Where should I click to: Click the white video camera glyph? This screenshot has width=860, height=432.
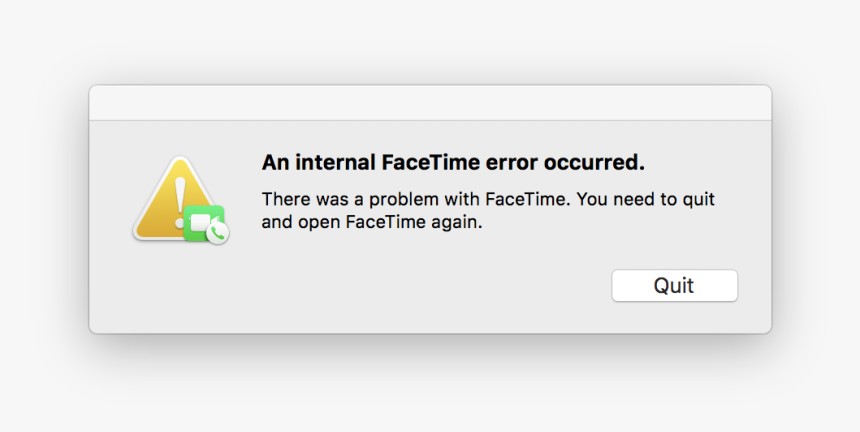coord(200,223)
